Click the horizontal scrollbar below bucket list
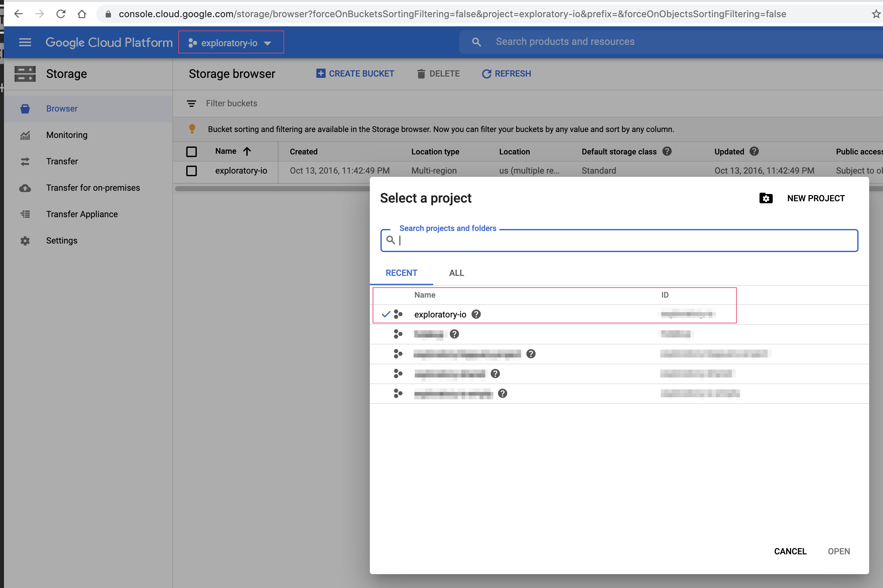Image resolution: width=883 pixels, height=588 pixels. [270, 189]
